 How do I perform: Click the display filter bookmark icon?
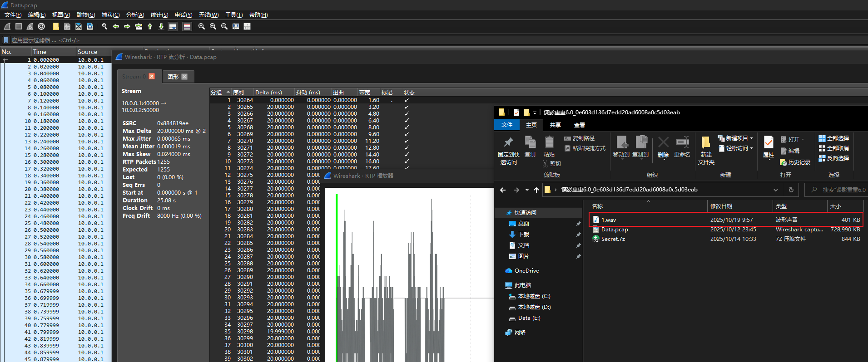click(6, 40)
